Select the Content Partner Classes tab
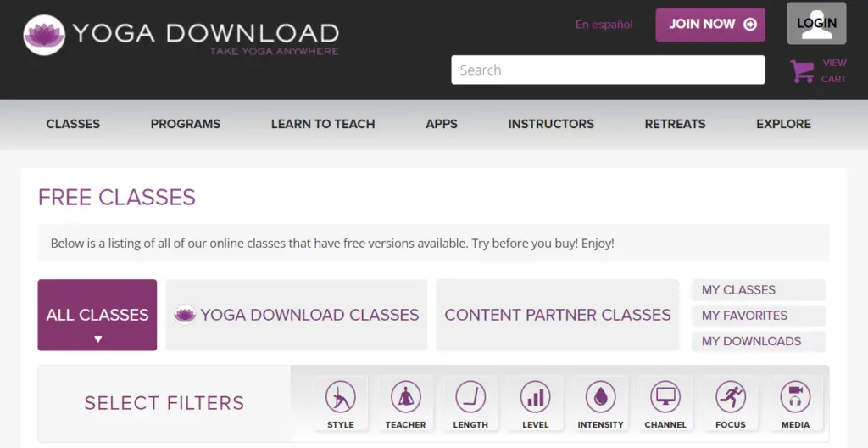Image resolution: width=868 pixels, height=448 pixels. click(558, 315)
